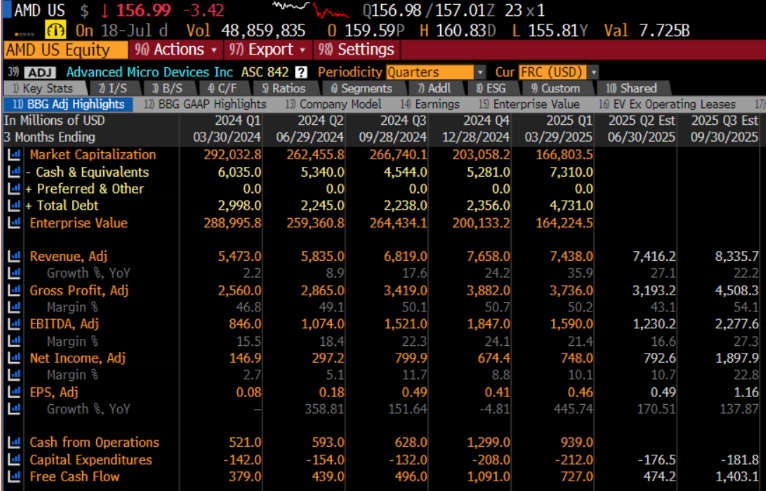766x491 pixels.
Task: Open chart icon for Cash & Equivalents row
Action: (14, 172)
